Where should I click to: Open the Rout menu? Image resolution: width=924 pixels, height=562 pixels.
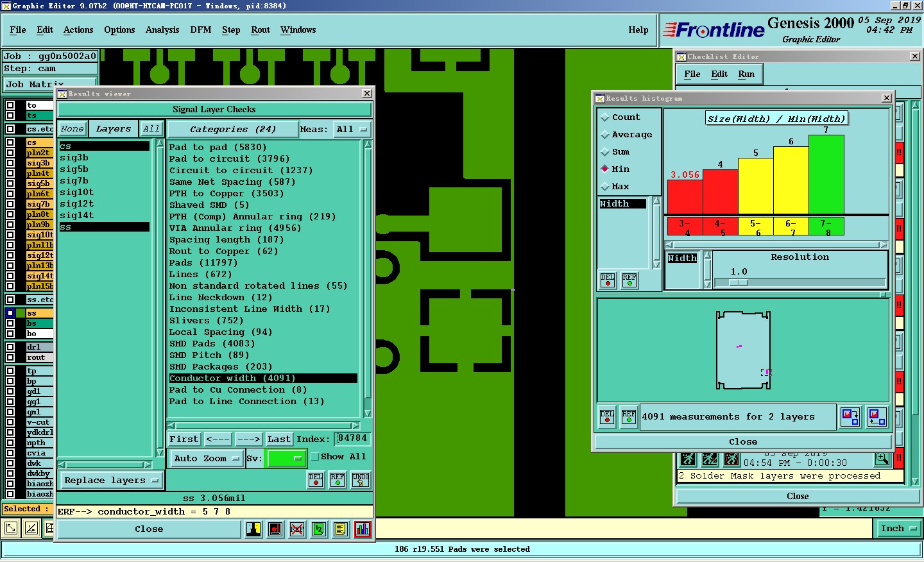click(x=261, y=30)
